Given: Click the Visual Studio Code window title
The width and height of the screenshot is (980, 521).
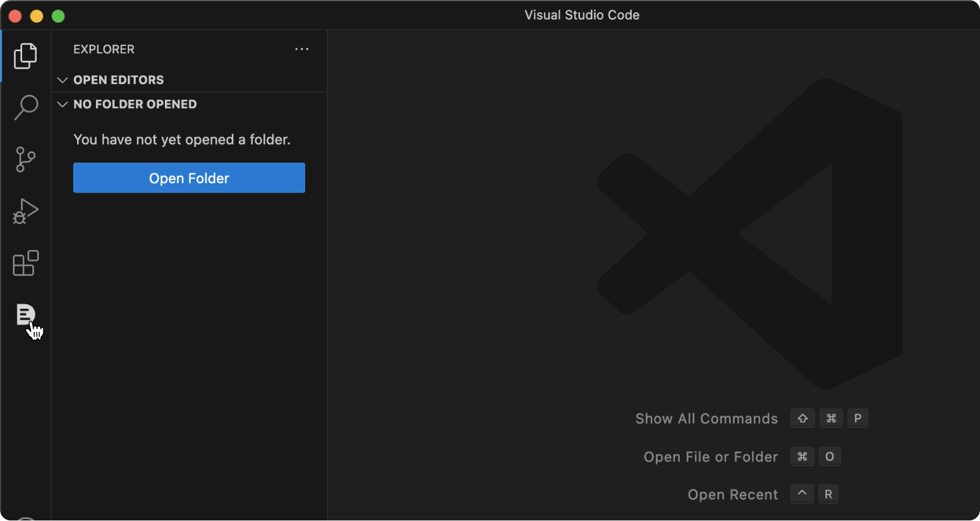Looking at the screenshot, I should point(582,15).
